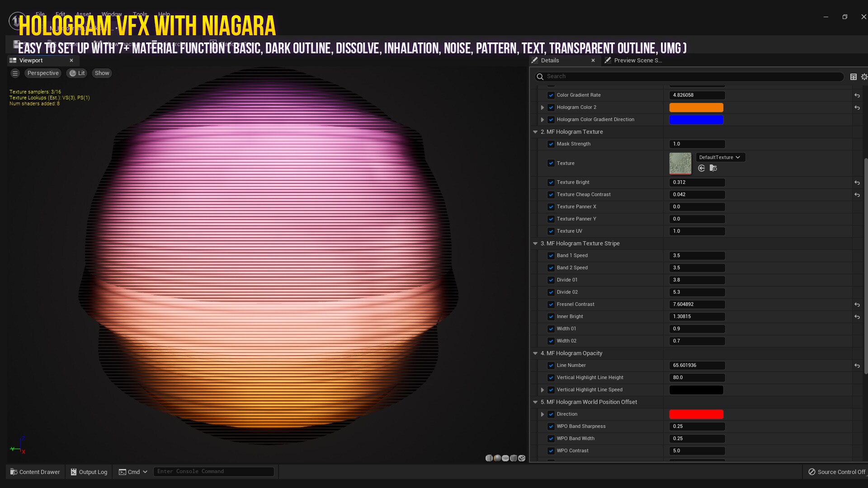Screen dimensions: 868x488
Task: Open viewport options hamburger menu
Action: 15,73
